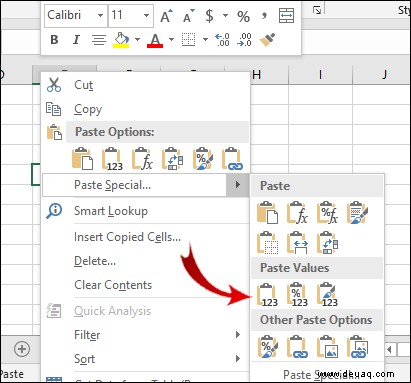Apply yellow Fill Color bucket
The height and width of the screenshot is (383, 411).
(x=121, y=40)
